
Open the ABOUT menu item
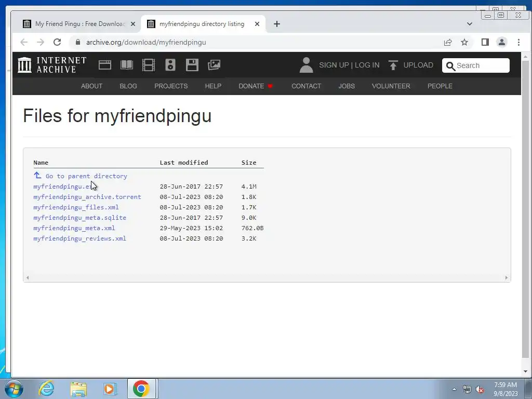91,86
